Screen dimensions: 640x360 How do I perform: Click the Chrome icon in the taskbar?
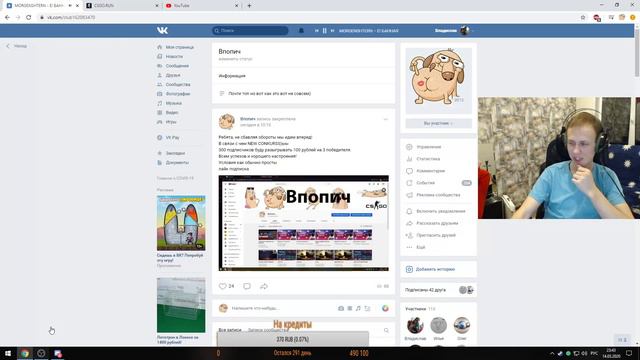click(x=25, y=353)
